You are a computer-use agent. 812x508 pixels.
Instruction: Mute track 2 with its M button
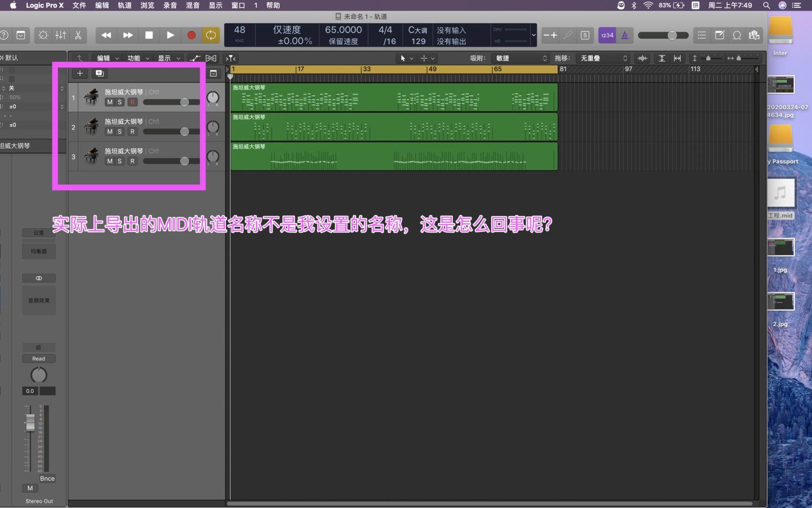tap(110, 131)
